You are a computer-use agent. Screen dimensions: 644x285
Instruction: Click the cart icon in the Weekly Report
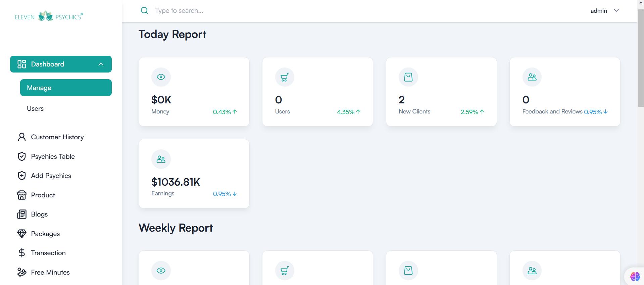point(285,271)
